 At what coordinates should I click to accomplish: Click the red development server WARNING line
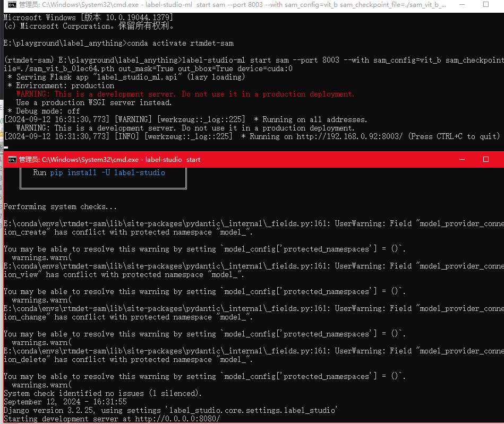(x=185, y=94)
